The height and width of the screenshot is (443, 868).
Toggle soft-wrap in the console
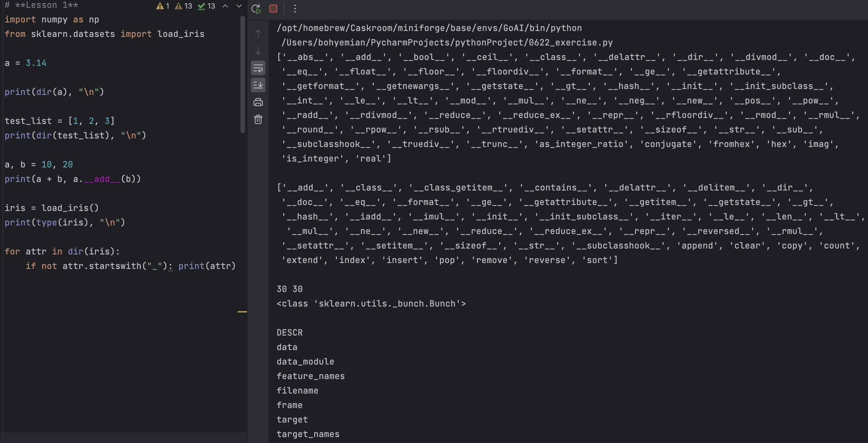(258, 68)
